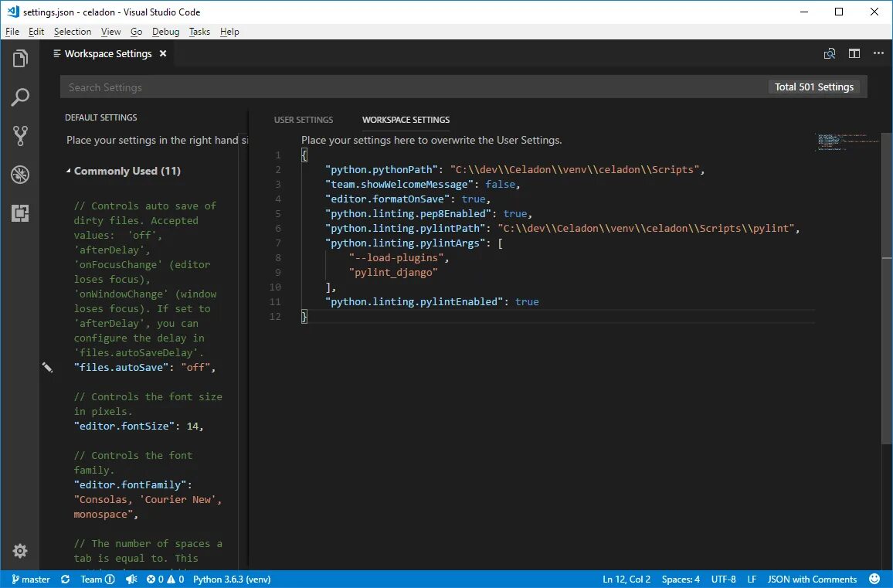Click the "python.linting.pylintArgs" key
The width and height of the screenshot is (893, 588).
point(406,243)
